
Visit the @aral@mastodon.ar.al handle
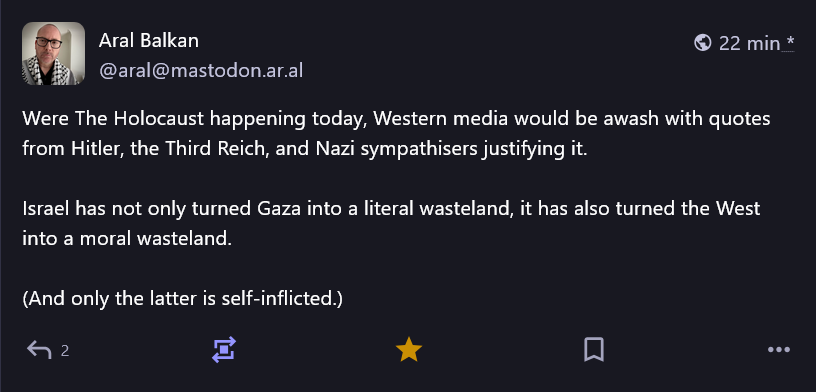(x=201, y=71)
